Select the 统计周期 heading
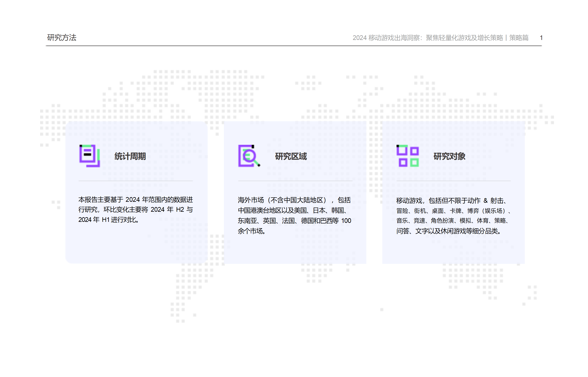Image resolution: width=588 pixels, height=377 pixels. pyautogui.click(x=130, y=156)
